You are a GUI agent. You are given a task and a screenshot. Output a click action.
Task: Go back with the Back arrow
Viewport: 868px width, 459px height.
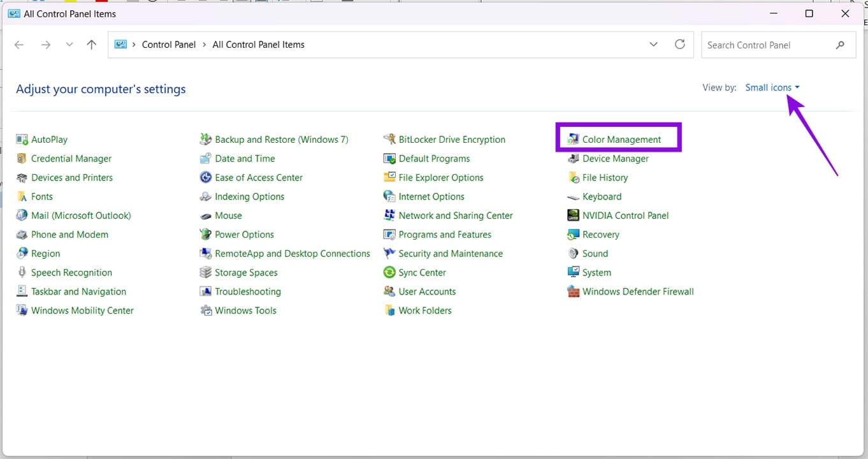pyautogui.click(x=19, y=45)
